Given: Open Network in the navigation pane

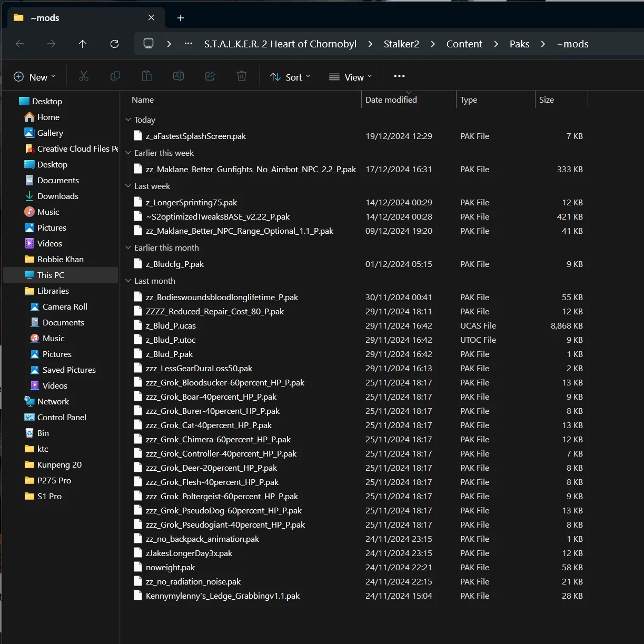Looking at the screenshot, I should (46, 401).
